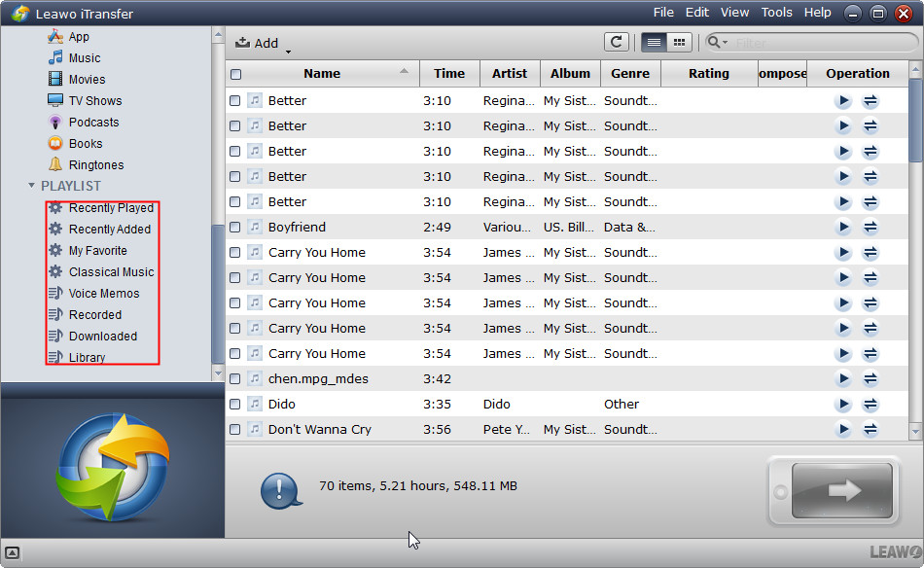
Task: Select the Don't Wanna Cry checkbox
Action: [x=235, y=430]
